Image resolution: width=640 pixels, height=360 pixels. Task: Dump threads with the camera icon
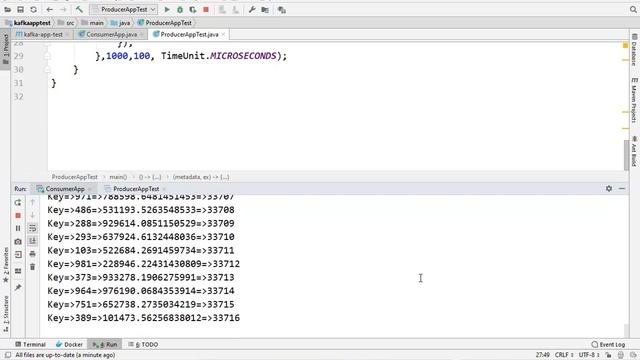[x=18, y=242]
